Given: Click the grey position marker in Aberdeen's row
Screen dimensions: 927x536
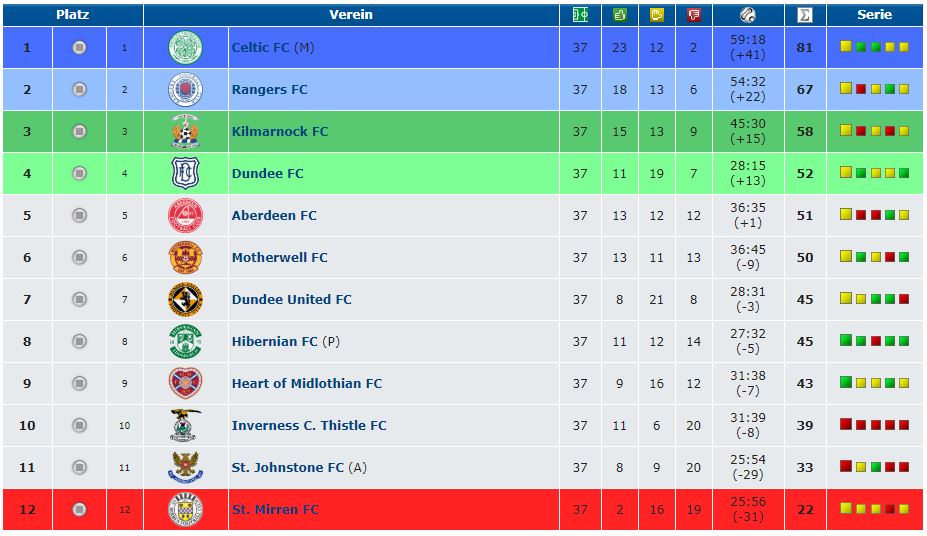Looking at the screenshot, I should tap(79, 215).
